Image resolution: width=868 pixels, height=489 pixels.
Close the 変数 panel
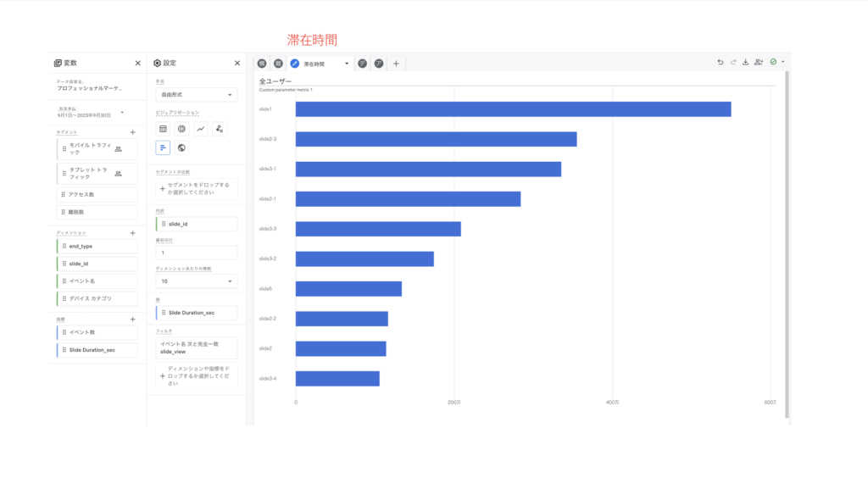point(138,63)
